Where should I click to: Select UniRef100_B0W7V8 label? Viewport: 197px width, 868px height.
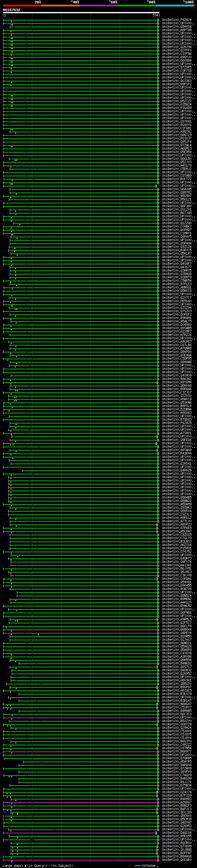coord(177,589)
